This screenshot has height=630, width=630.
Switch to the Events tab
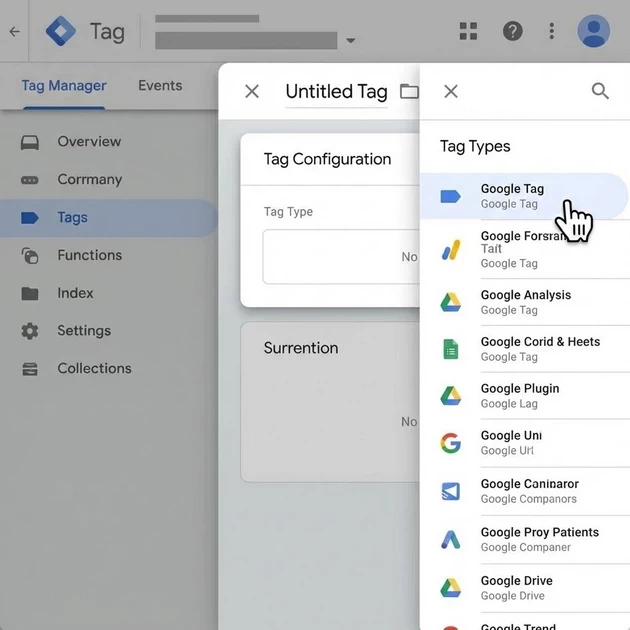coord(160,86)
